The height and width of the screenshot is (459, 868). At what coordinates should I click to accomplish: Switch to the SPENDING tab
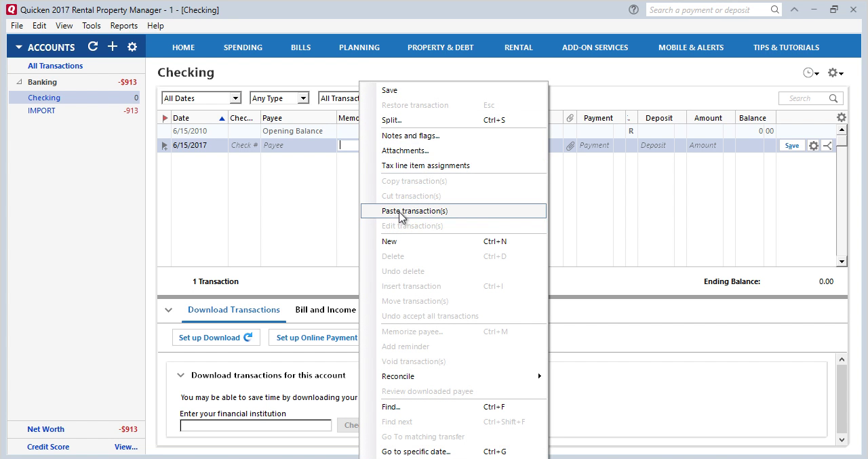[x=243, y=47]
